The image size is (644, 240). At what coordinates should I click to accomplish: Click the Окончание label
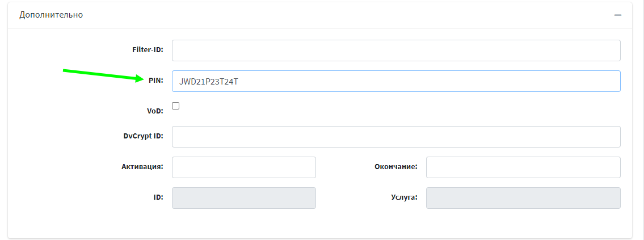[x=395, y=167]
